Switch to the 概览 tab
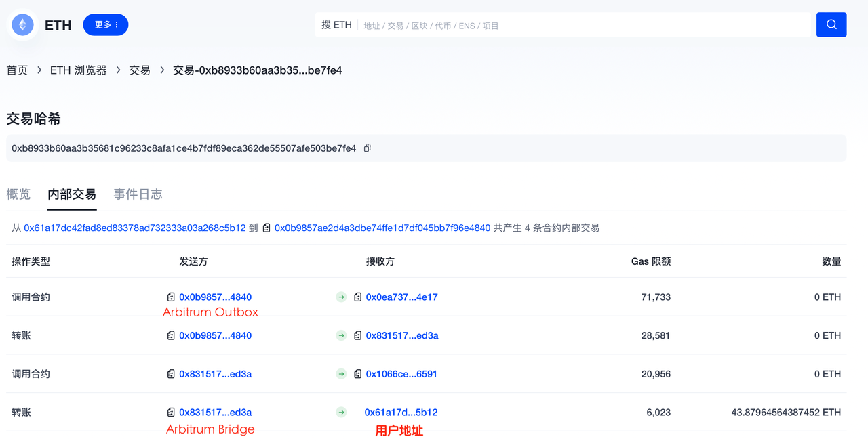The image size is (868, 443). tap(18, 194)
